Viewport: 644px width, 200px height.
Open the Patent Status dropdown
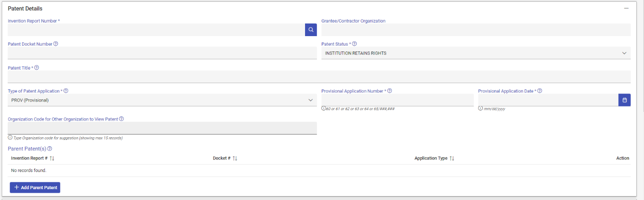pyautogui.click(x=475, y=53)
